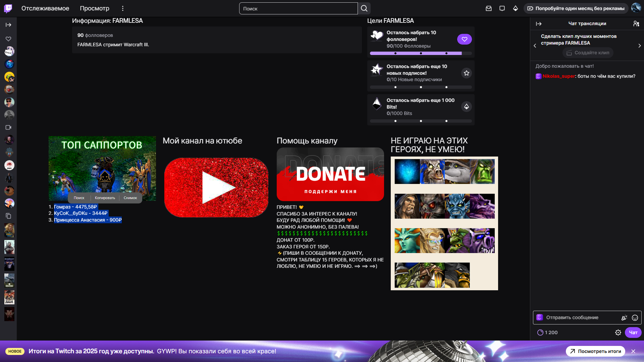The image size is (644, 362).
Task: Open the chat community users icon
Action: (636, 23)
